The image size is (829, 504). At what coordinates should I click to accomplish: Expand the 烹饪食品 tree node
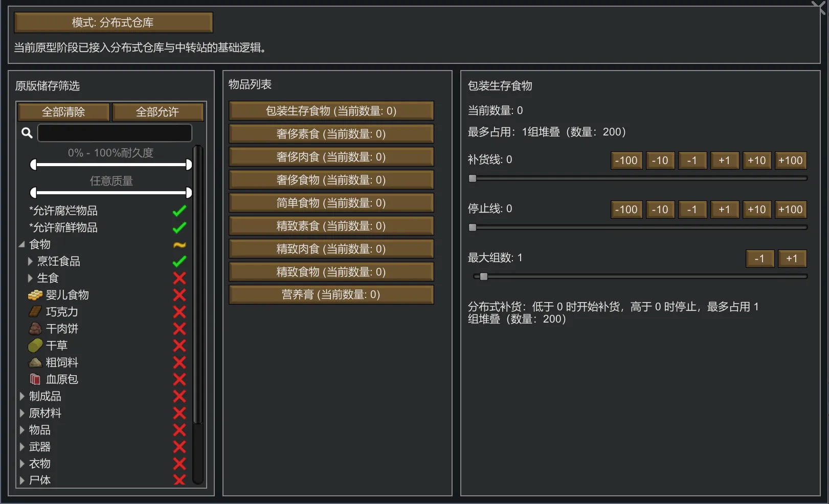[30, 261]
